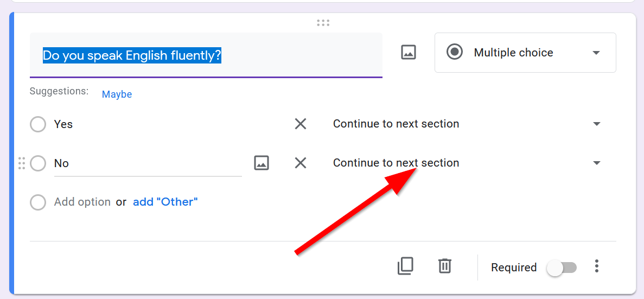
Task: Grab the drag handle beside No option
Action: [22, 163]
